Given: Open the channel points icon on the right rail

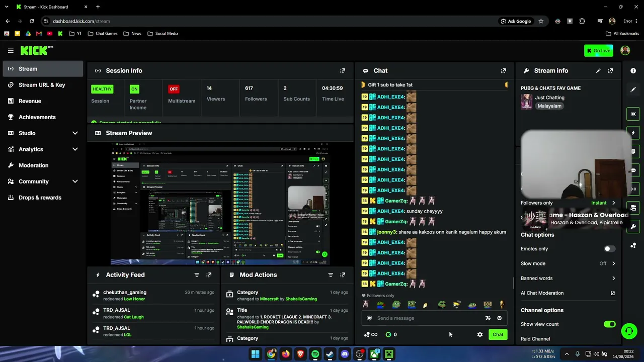Looking at the screenshot, I should (x=633, y=245).
